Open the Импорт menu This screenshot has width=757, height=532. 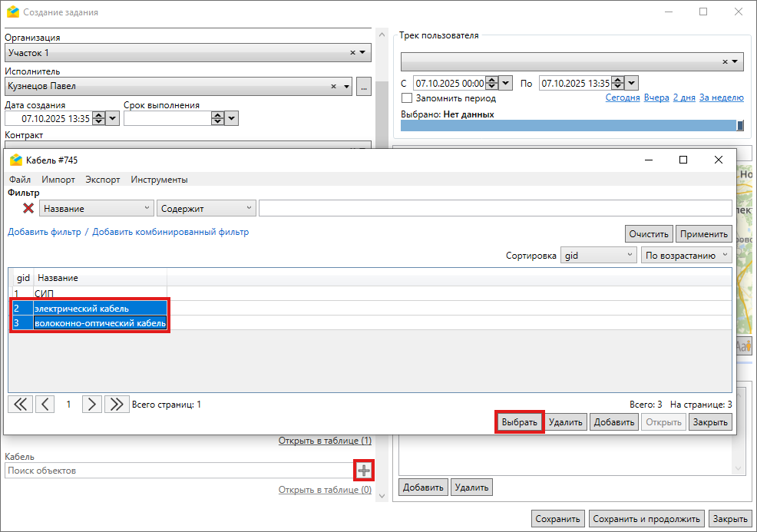[x=58, y=180]
